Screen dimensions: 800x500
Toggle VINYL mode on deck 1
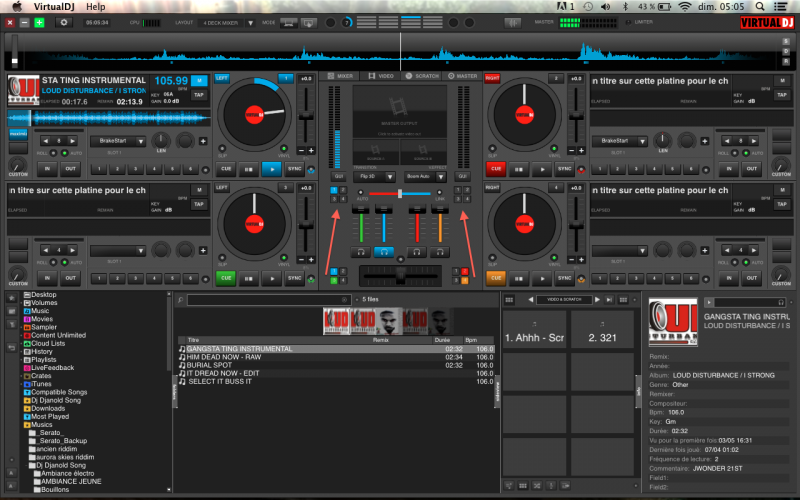coord(284,149)
